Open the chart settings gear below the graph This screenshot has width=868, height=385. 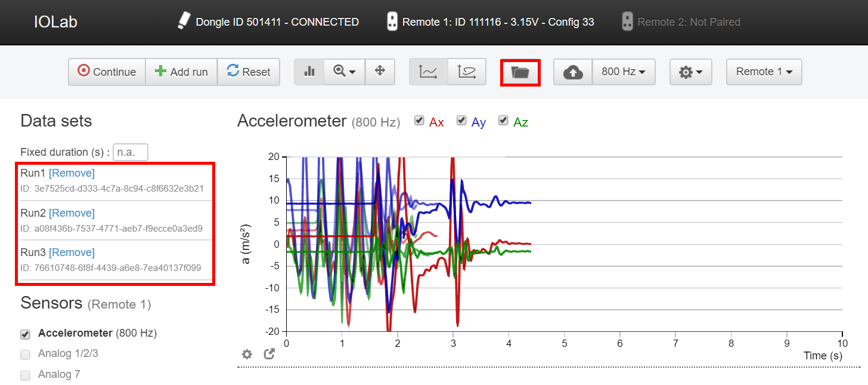247,354
